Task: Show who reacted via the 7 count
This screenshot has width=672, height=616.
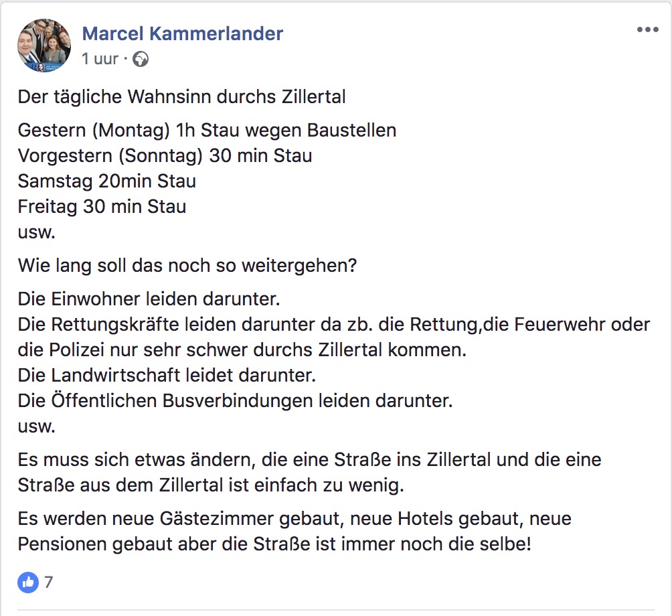Action: pos(48,583)
